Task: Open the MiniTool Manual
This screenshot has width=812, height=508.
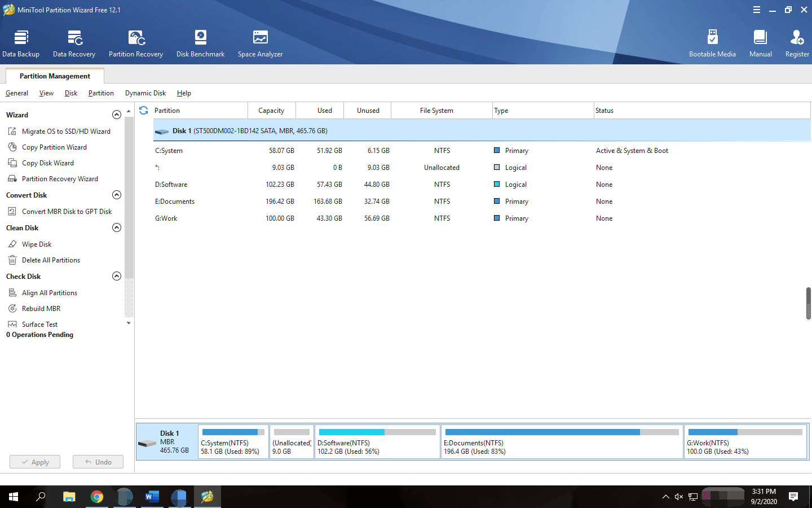Action: [760, 42]
